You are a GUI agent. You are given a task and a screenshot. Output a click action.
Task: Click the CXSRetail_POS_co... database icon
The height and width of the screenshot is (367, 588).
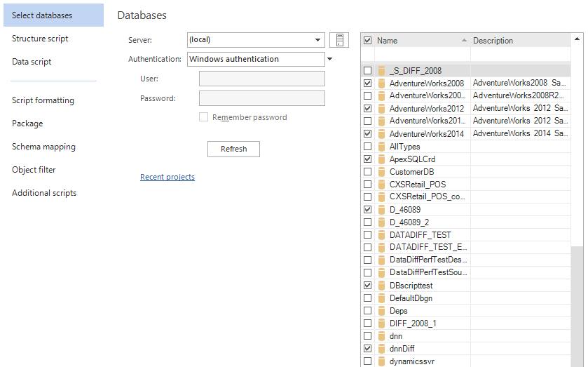(381, 197)
